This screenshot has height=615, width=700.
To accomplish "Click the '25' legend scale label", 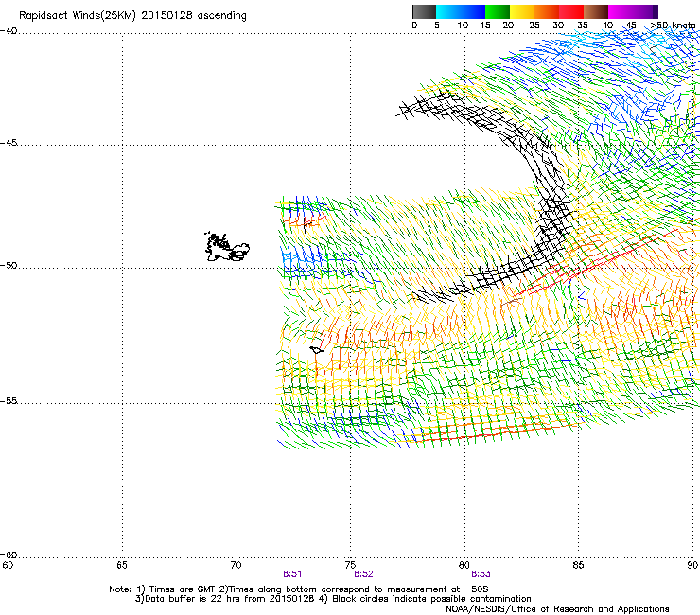I will pos(534,26).
